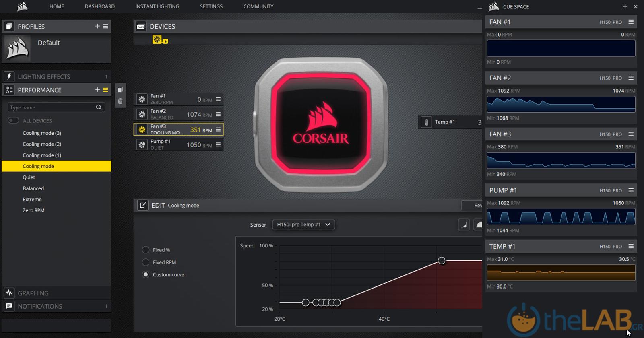Click the Default profile Corsair thumbnail
The height and width of the screenshot is (338, 644).
17,48
